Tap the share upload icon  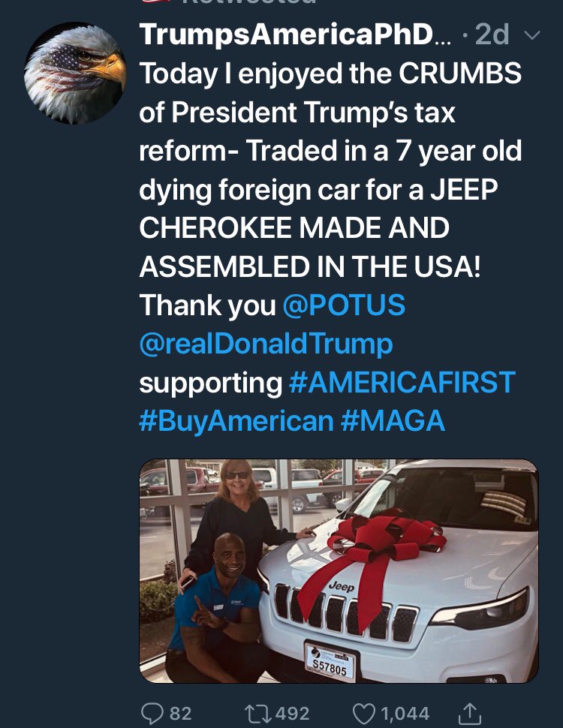point(470,713)
